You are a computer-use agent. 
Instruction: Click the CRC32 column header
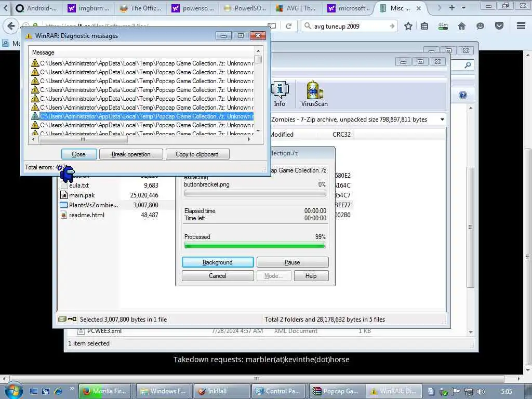coord(341,135)
